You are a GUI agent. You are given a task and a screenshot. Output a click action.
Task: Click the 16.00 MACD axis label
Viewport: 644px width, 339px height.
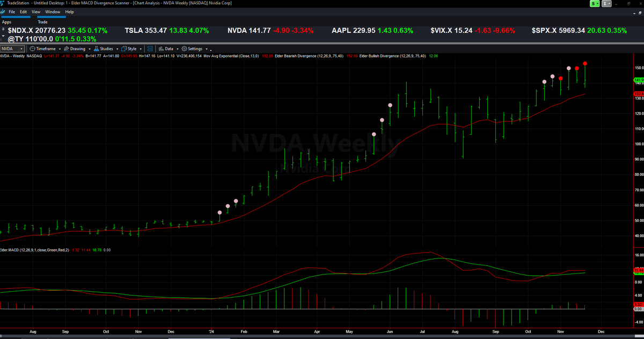pos(639,255)
